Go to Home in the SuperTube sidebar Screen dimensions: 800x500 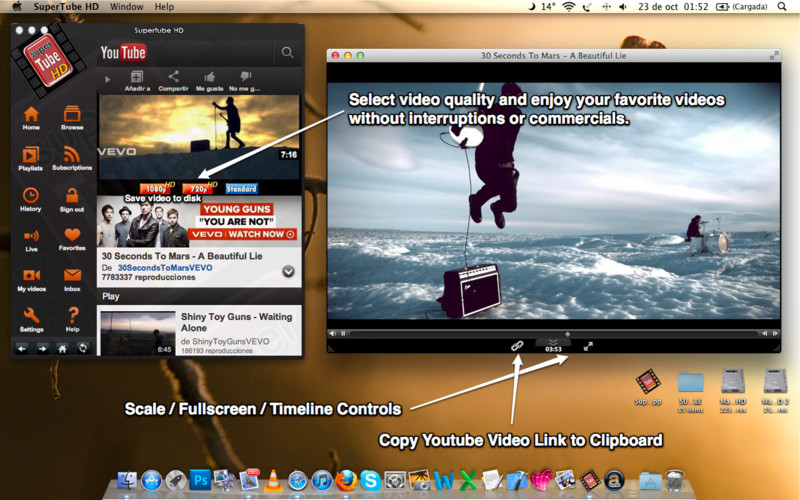[31, 118]
